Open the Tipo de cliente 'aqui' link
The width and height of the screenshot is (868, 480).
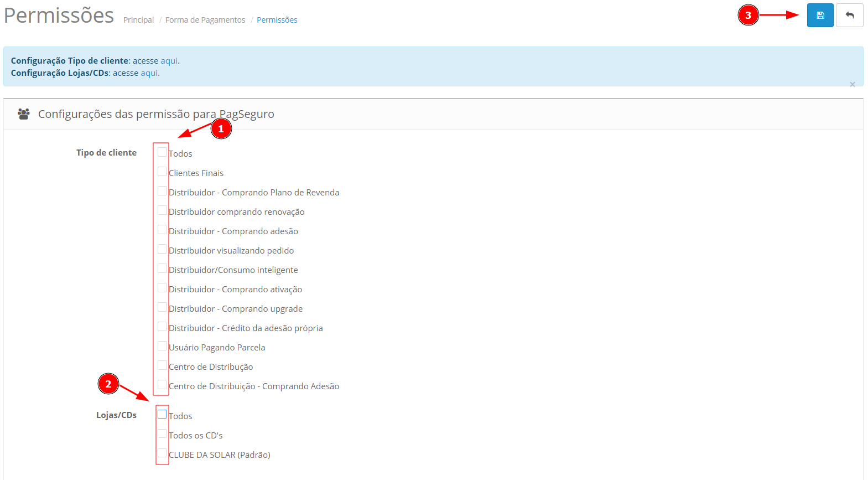169,61
